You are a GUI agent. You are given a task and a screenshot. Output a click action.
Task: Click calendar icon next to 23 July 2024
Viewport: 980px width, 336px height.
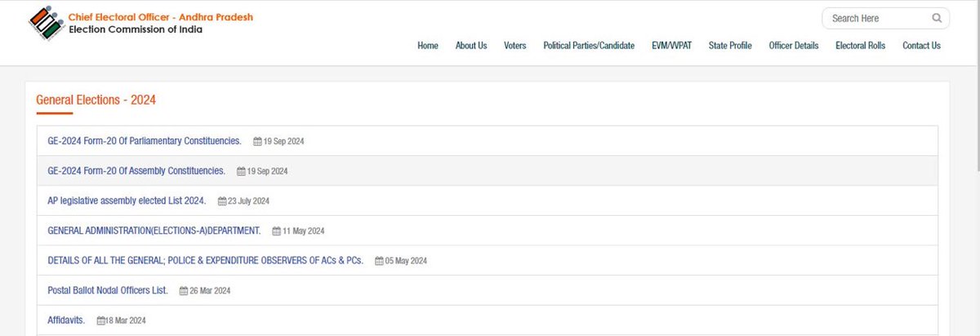(x=222, y=201)
